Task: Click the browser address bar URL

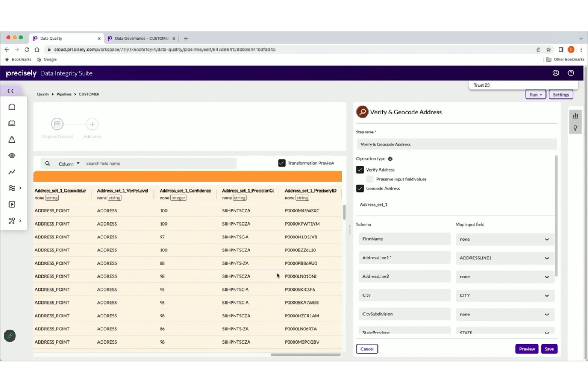Action: pyautogui.click(x=165, y=50)
